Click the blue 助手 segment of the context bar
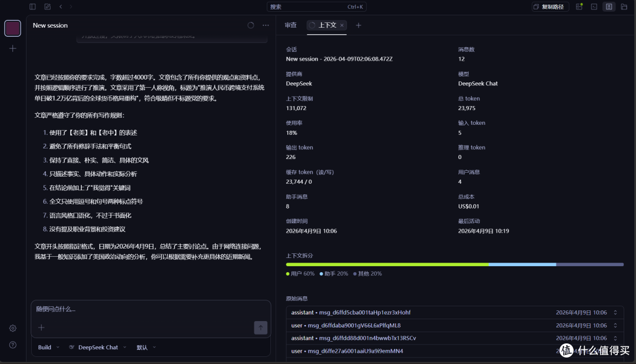The height and width of the screenshot is (364, 636). click(522, 264)
